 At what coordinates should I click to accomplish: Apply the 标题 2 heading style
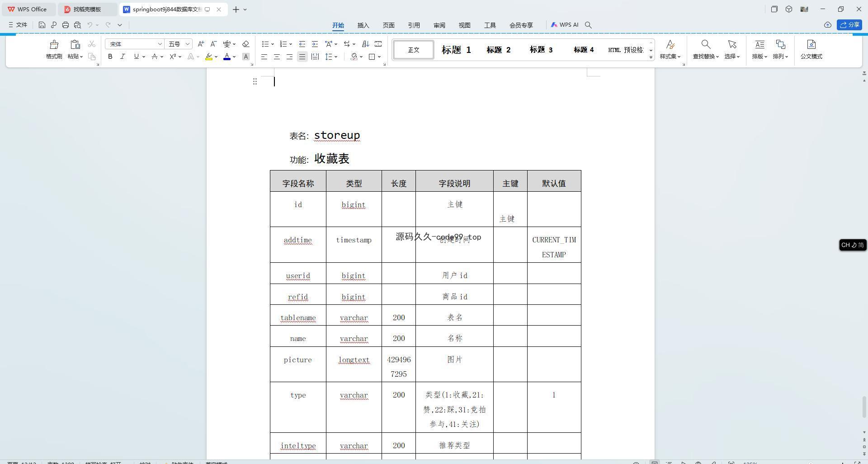[499, 50]
